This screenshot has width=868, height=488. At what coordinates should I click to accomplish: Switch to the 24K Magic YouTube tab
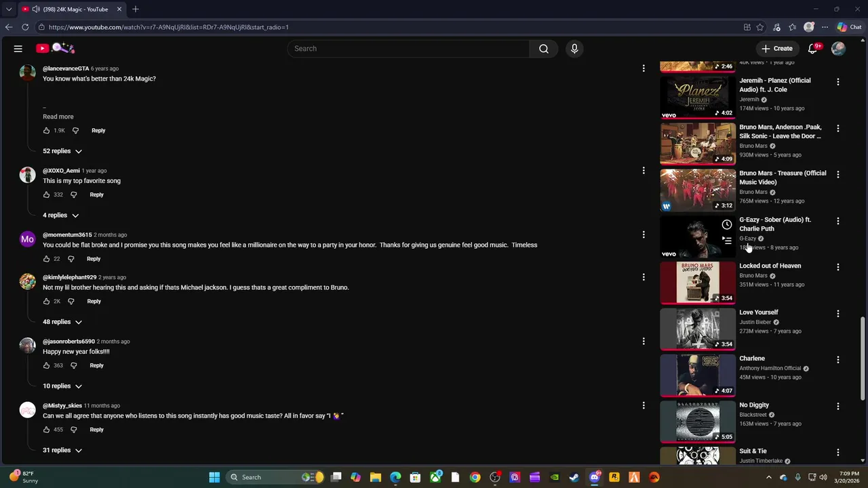click(x=71, y=9)
